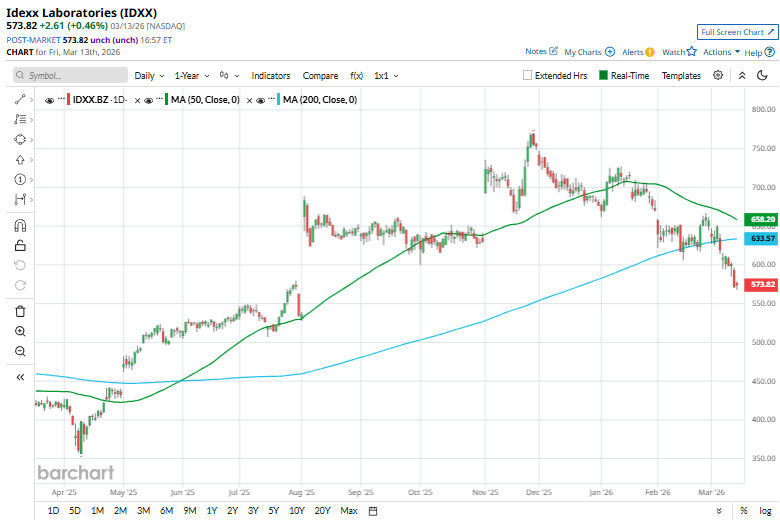Enable the Extended Hrs checkbox
Image resolution: width=780 pixels, height=522 pixels.
point(528,75)
